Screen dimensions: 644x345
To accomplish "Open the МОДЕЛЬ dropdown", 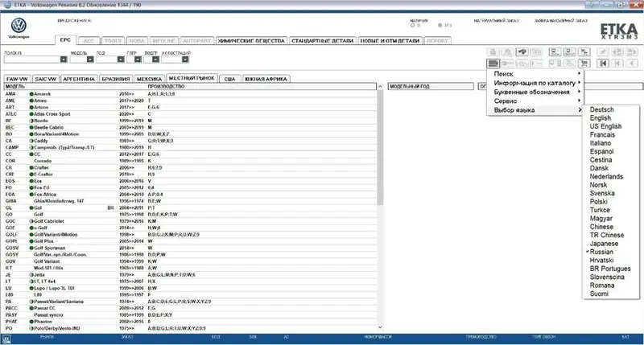I will pos(90,60).
